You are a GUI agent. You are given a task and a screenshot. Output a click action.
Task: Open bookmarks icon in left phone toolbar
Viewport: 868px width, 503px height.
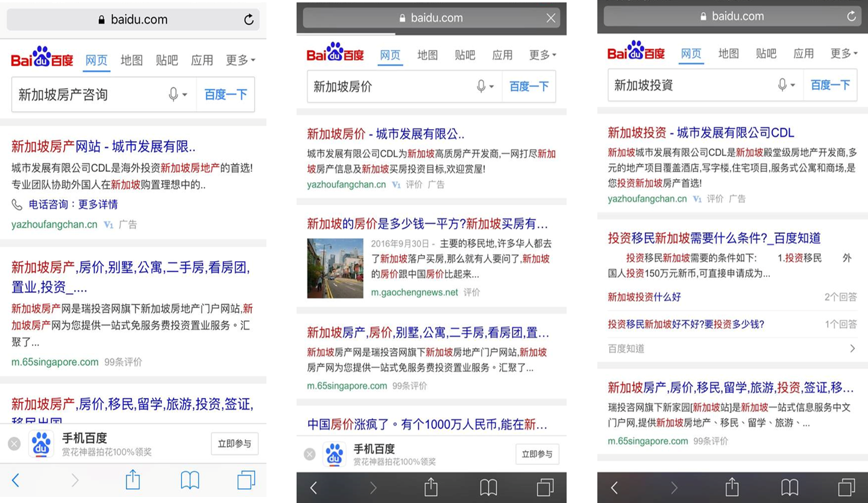tap(190, 480)
